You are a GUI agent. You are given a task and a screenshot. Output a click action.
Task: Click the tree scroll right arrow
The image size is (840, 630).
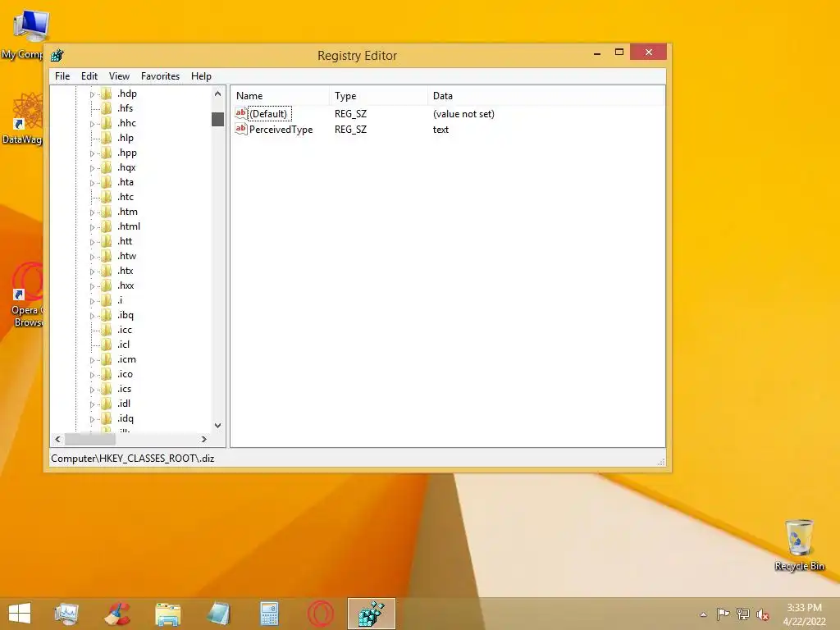[x=204, y=439]
